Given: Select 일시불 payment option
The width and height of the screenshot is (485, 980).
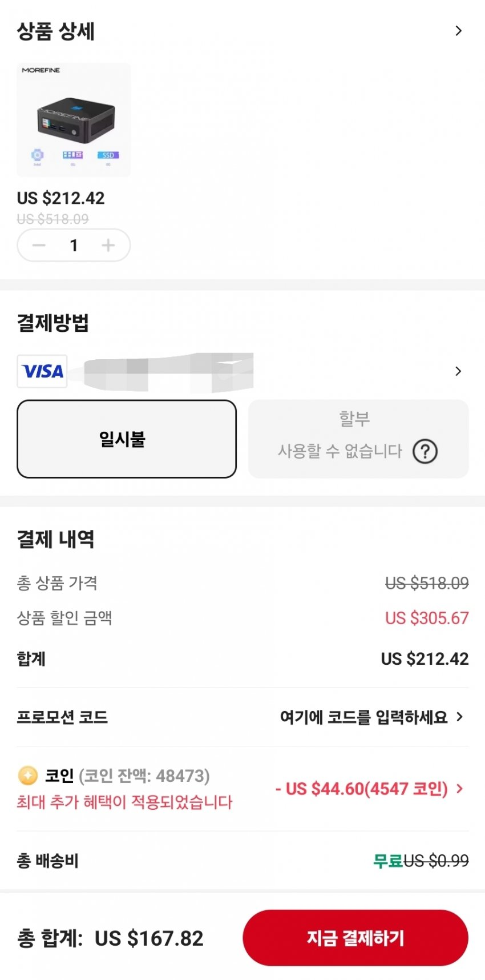Looking at the screenshot, I should (127, 439).
